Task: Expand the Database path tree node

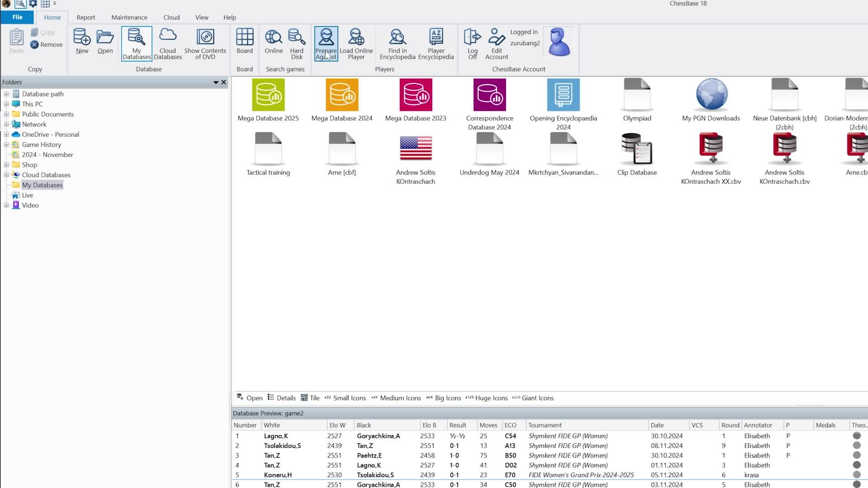Action: click(x=6, y=94)
